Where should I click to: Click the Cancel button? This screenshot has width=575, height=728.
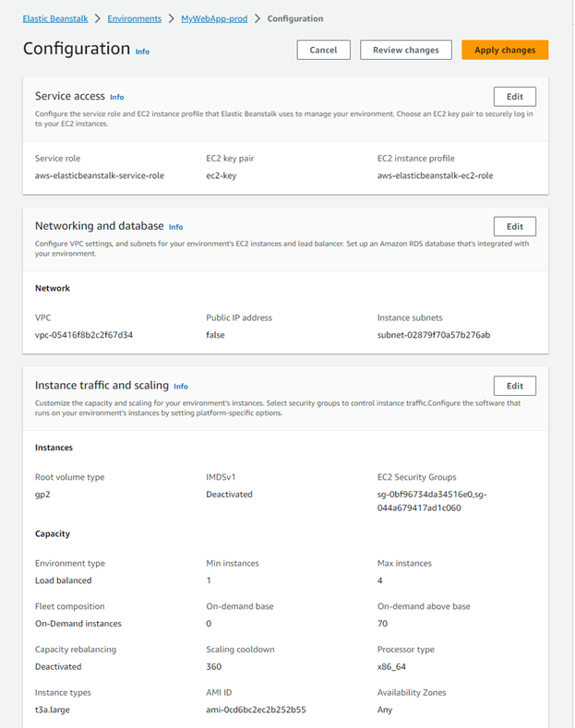pos(323,50)
